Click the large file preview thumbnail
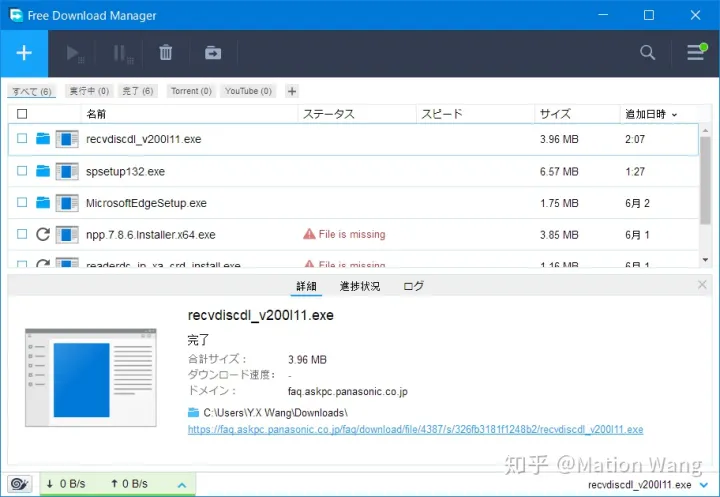The width and height of the screenshot is (720, 497). tap(90, 377)
